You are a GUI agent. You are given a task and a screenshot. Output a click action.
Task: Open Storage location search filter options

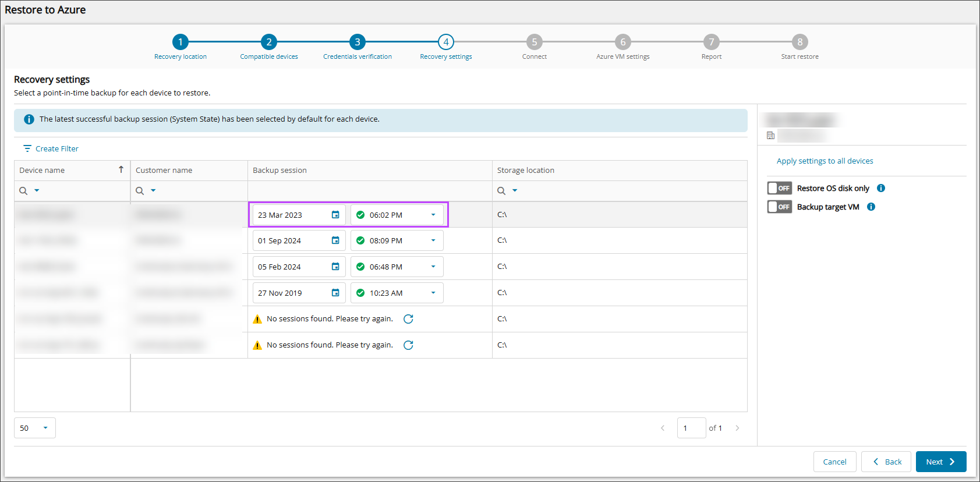515,190
